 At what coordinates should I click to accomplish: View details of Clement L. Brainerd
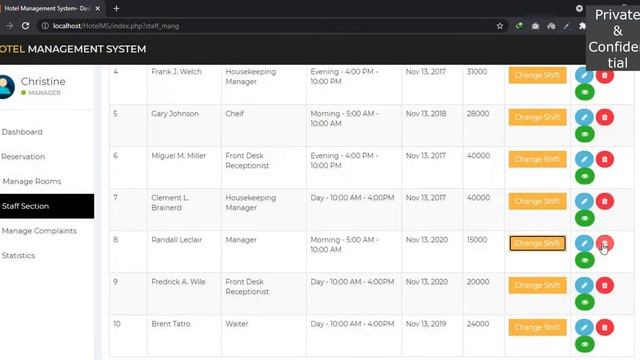(x=584, y=218)
